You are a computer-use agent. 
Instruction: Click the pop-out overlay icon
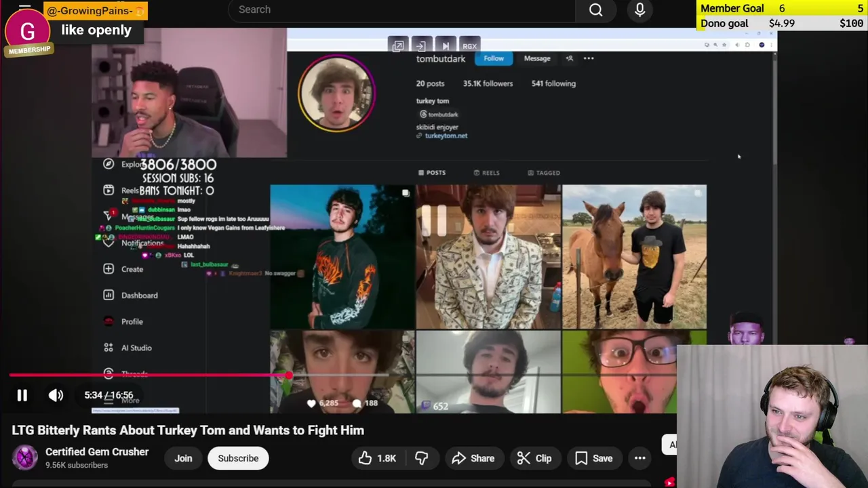pos(398,45)
